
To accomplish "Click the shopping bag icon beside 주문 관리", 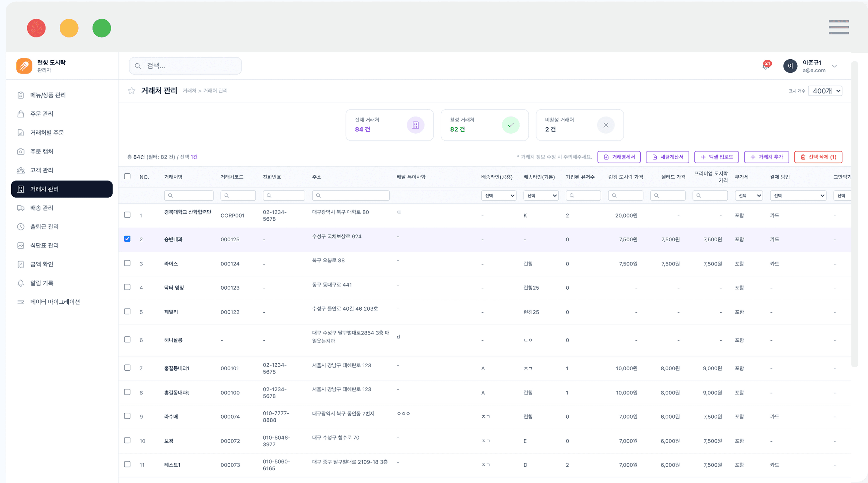I will click(21, 114).
